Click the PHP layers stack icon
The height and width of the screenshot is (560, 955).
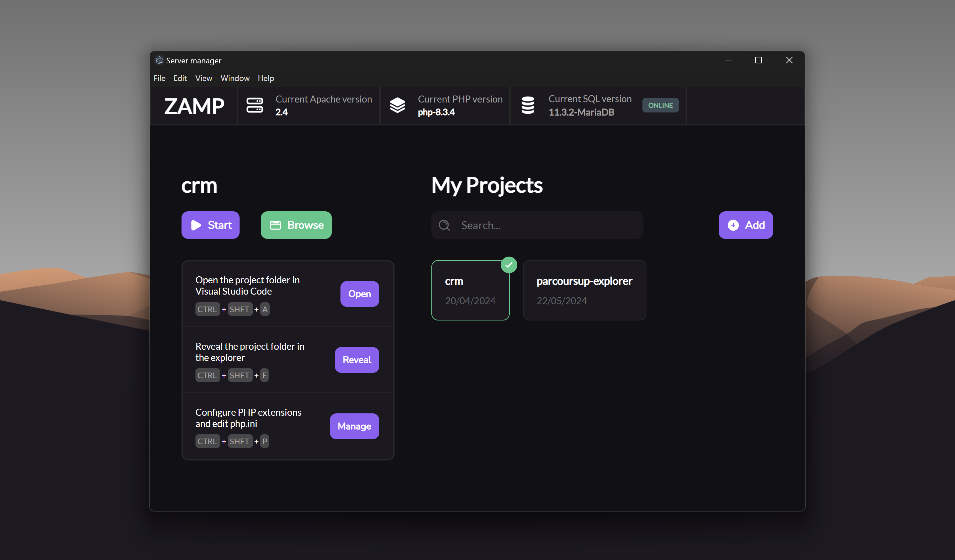[398, 105]
